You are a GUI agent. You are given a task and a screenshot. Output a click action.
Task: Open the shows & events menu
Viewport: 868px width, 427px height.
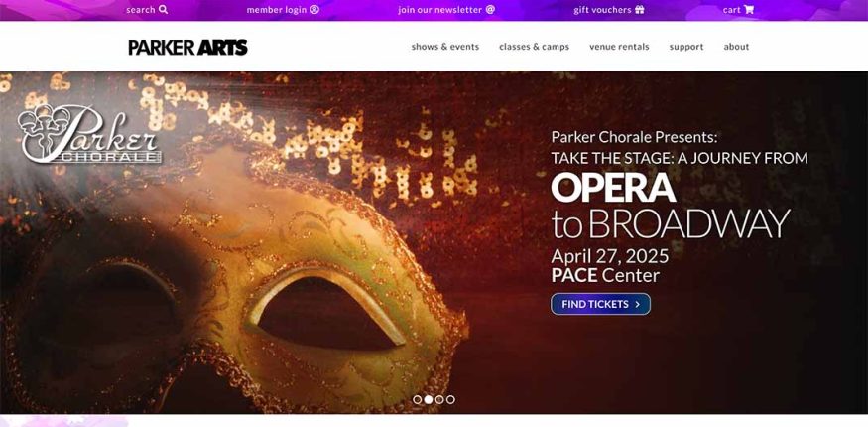click(445, 47)
